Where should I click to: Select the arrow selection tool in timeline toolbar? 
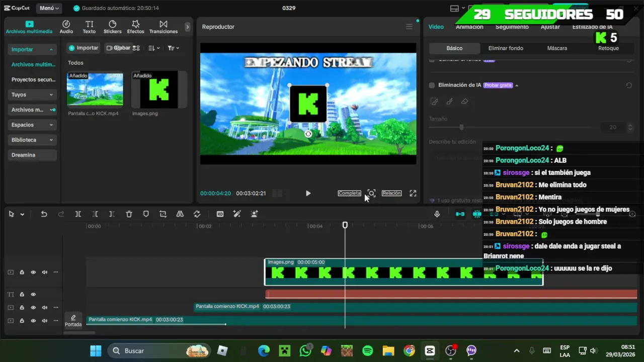tap(11, 214)
